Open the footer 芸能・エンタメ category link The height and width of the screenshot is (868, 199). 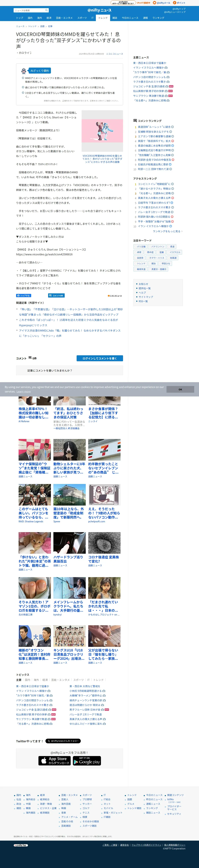(69, 795)
